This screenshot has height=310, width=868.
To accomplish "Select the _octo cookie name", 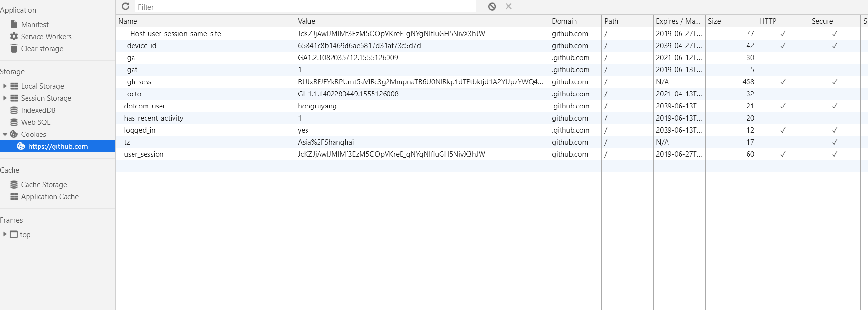I will 133,94.
